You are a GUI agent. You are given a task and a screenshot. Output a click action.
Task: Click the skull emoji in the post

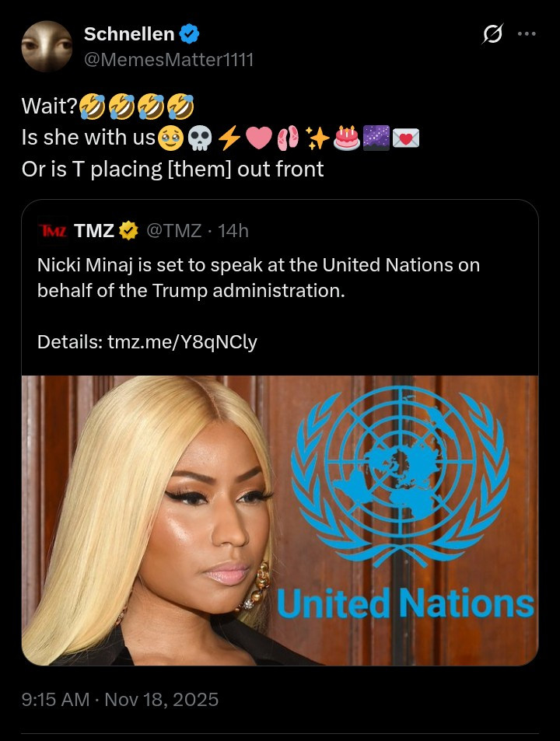200,138
